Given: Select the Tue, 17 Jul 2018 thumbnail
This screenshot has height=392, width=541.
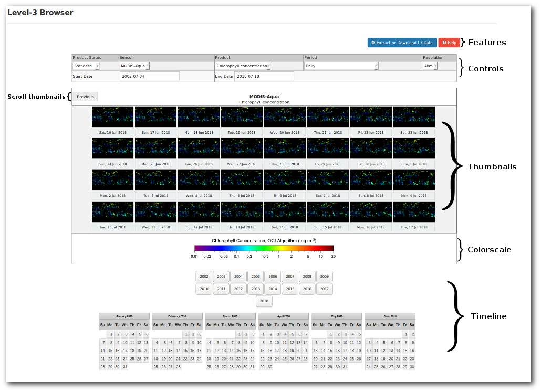Looking at the screenshot, I should (414, 212).
